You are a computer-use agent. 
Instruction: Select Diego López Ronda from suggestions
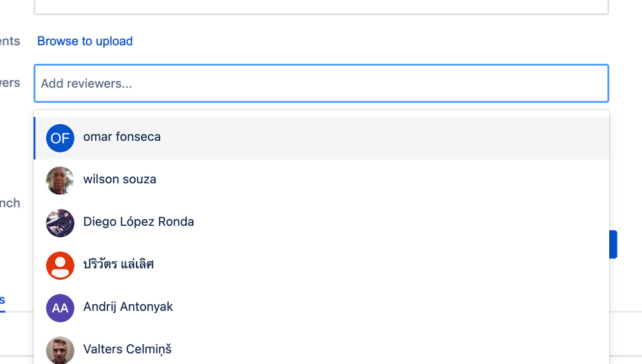coord(322,223)
